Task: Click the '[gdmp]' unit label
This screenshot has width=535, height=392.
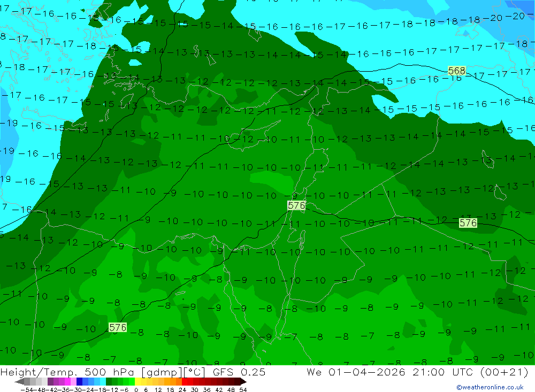Action: (160, 372)
